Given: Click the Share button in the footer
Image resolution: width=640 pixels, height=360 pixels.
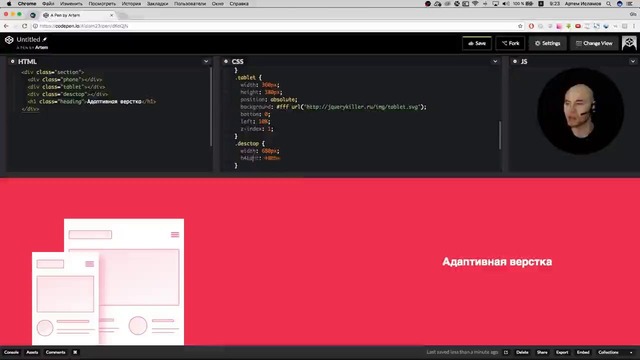Looking at the screenshot, I should pos(542,352).
